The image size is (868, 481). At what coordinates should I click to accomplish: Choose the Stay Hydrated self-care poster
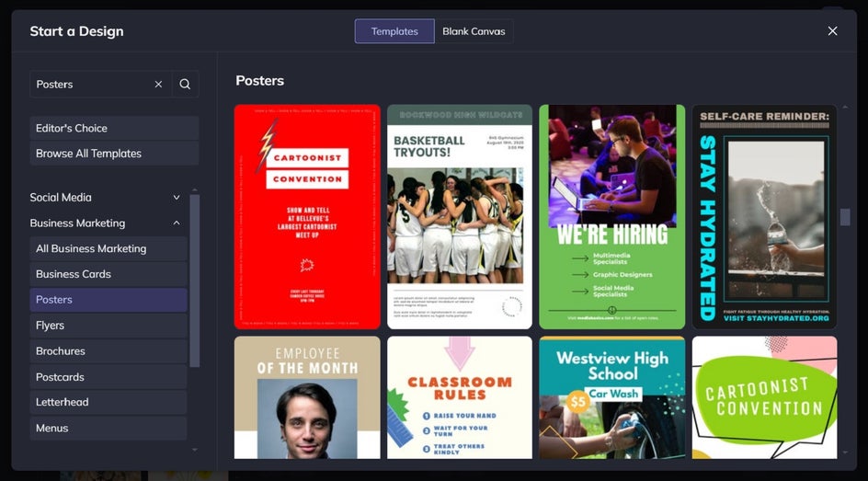pyautogui.click(x=764, y=216)
